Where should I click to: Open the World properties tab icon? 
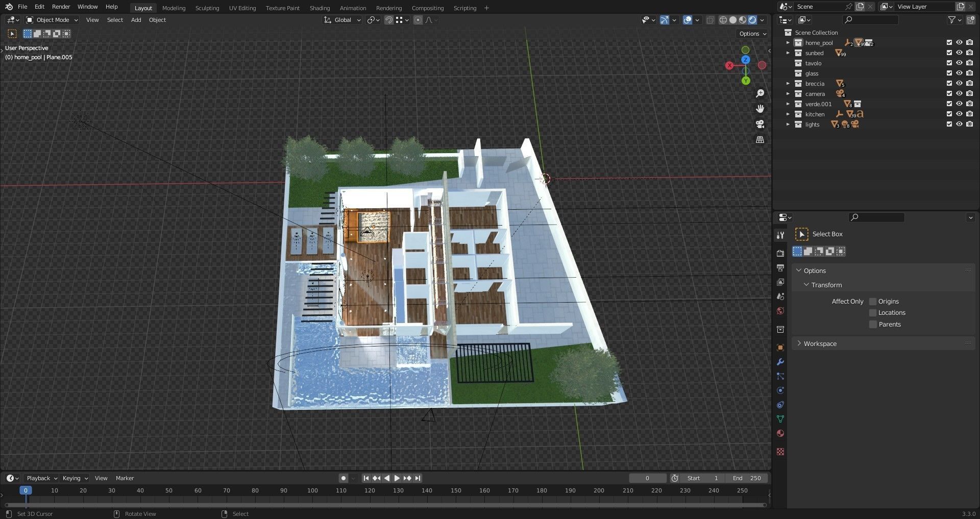[x=780, y=311]
